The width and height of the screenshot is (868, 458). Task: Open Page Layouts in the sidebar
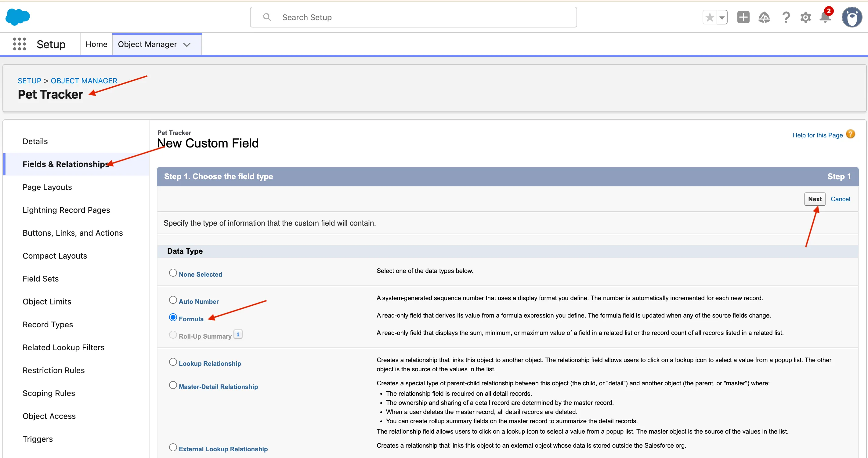(47, 187)
